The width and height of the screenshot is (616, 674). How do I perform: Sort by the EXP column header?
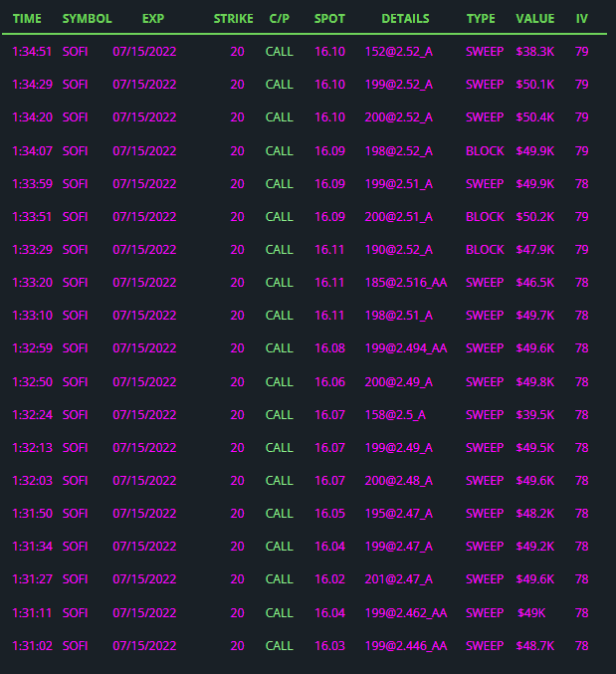(x=153, y=19)
